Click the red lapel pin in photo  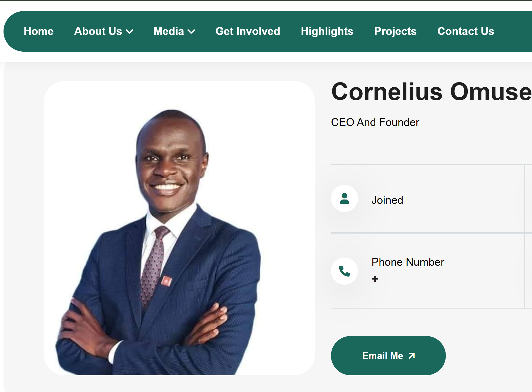click(x=166, y=281)
